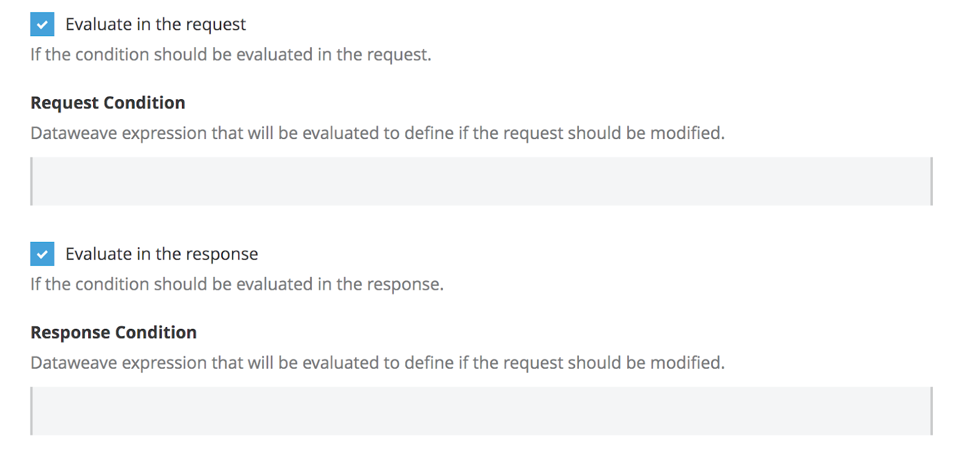Select the Request Condition heading
The height and width of the screenshot is (463, 980).
[107, 102]
